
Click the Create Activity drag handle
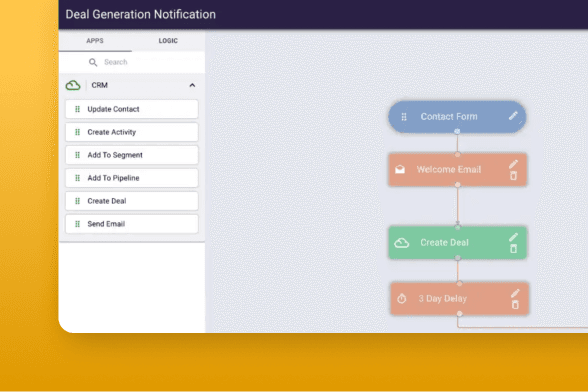coord(77,132)
